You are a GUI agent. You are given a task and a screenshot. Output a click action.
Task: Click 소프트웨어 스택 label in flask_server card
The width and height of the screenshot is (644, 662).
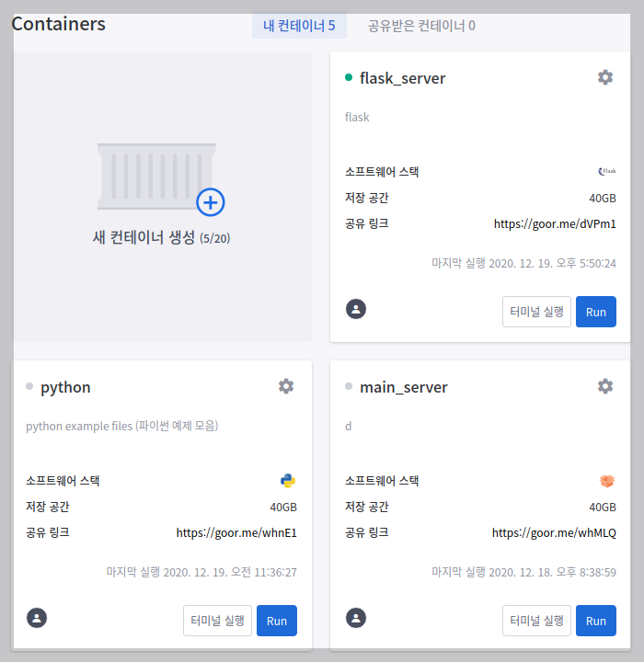tap(382, 172)
